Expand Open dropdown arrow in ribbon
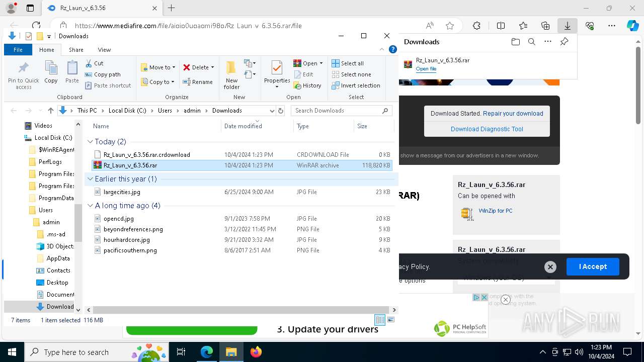644x362 pixels. tap(321, 63)
